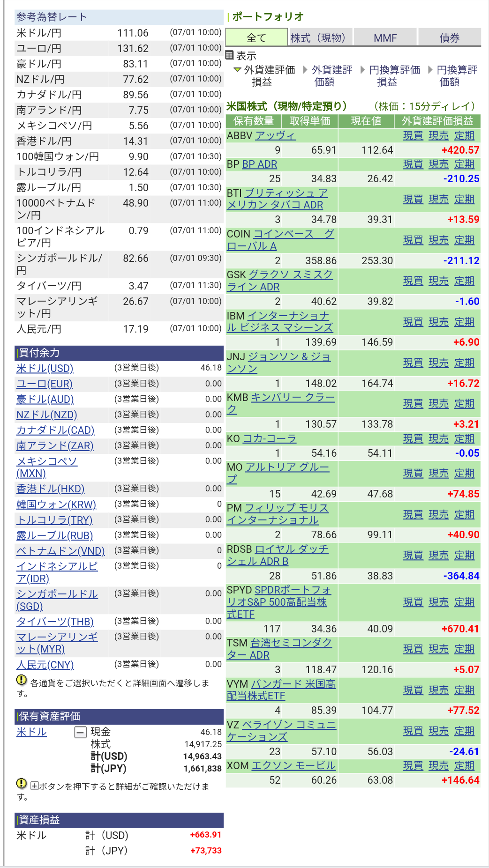Click 現買 for VYM
489x868 pixels.
click(413, 690)
